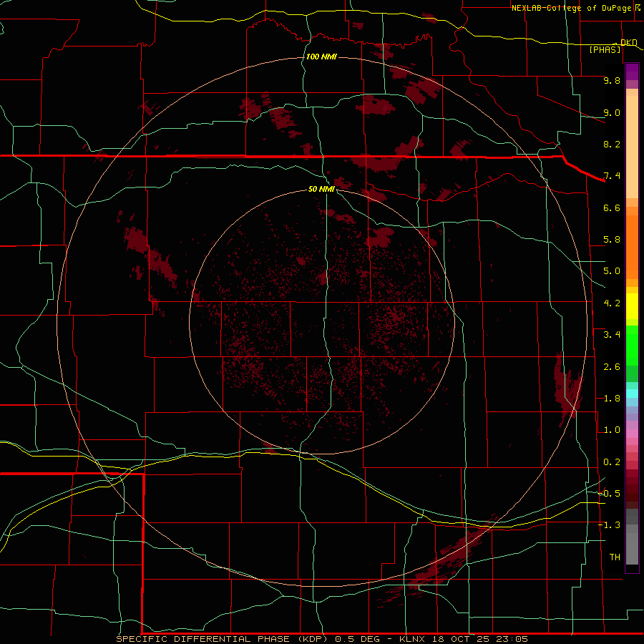Pick the cyan band near 1.8
This screenshot has height=644, width=644.
click(x=632, y=394)
